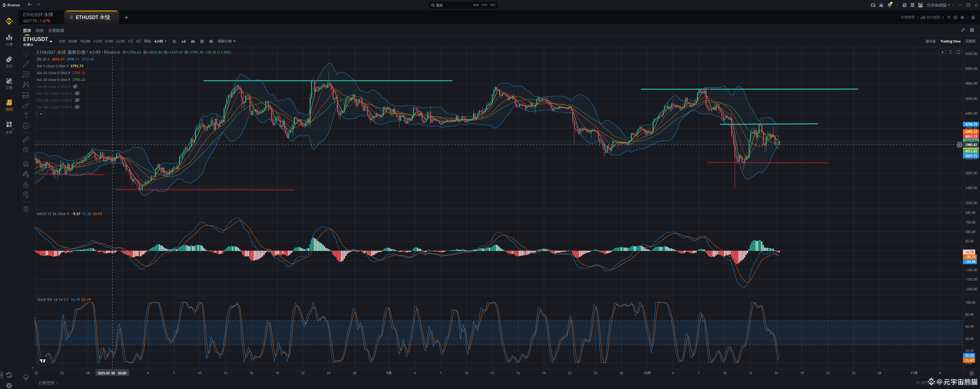Open 全部 all apps in sidebar
980x389 pixels.
(x=9, y=127)
